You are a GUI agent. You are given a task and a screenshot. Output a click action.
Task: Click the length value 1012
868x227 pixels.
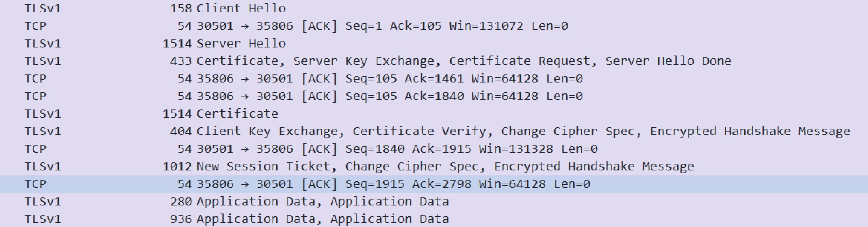pyautogui.click(x=177, y=166)
